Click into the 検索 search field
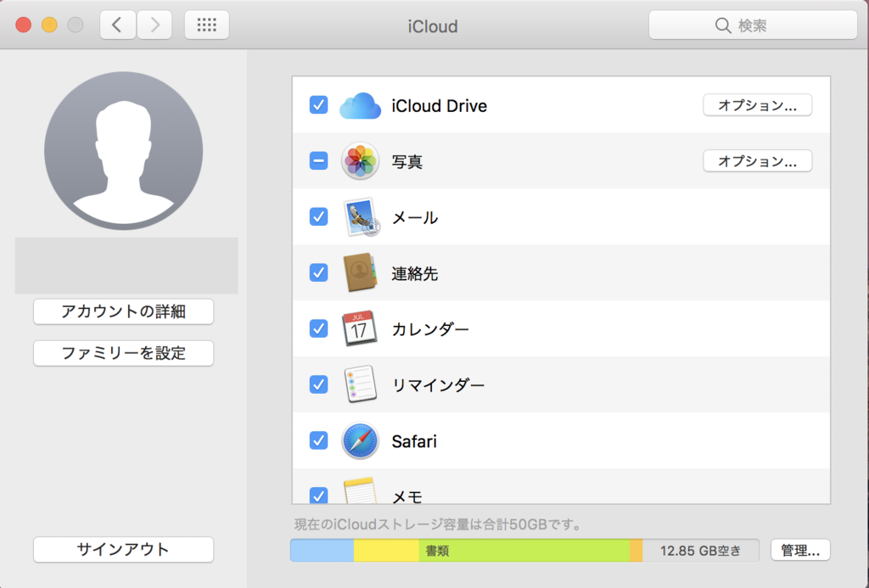 [753, 25]
